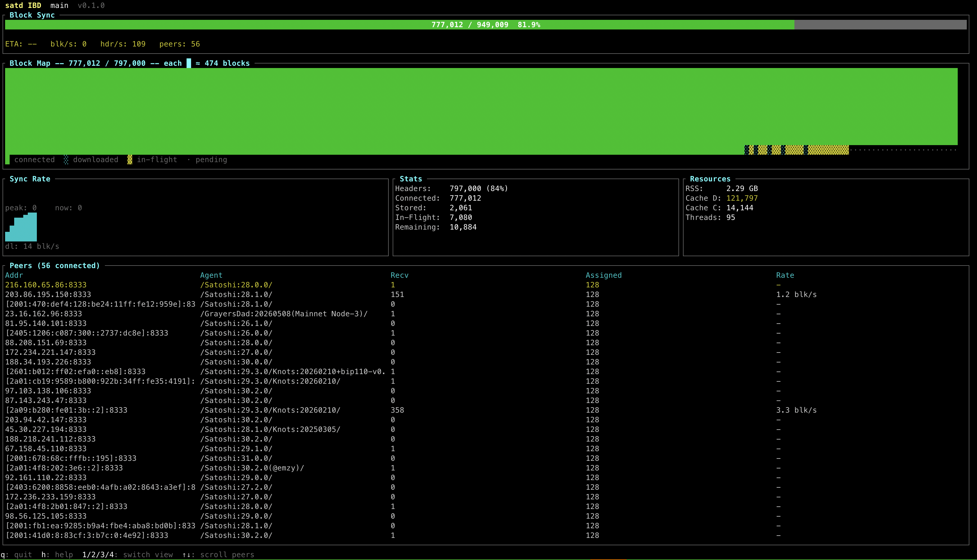This screenshot has width=977, height=560.
Task: Click the 'h: help' shortcut hint
Action: (57, 555)
